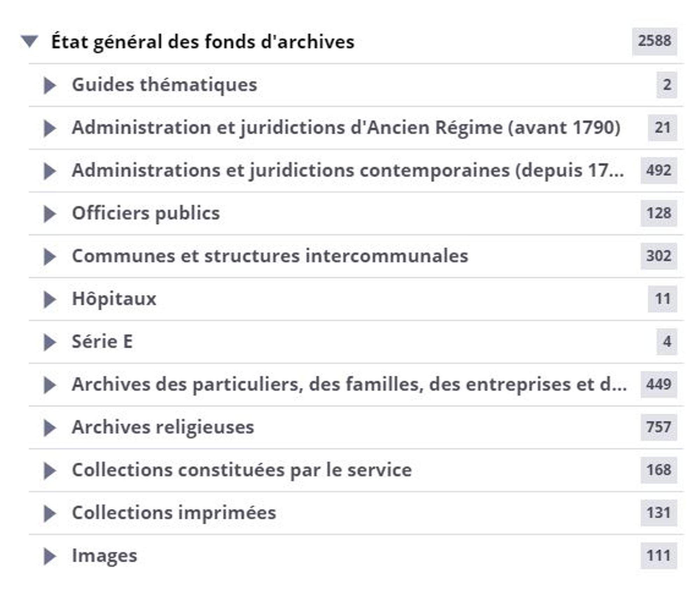Click the 757 count next to Archives religieuses
Viewport: 700px width, 609px height.
pos(658,427)
